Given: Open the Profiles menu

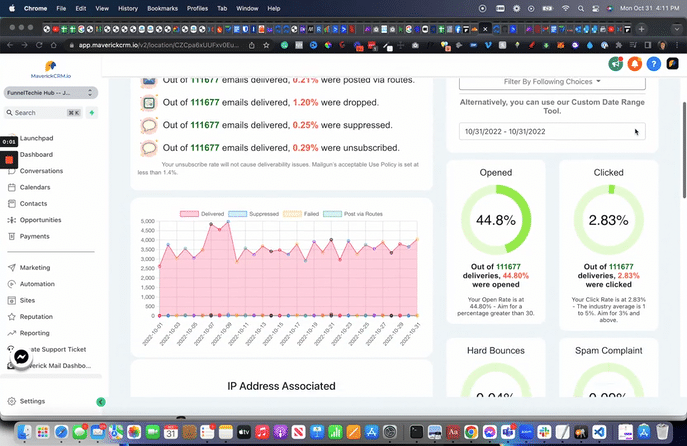Looking at the screenshot, I should (x=197, y=8).
